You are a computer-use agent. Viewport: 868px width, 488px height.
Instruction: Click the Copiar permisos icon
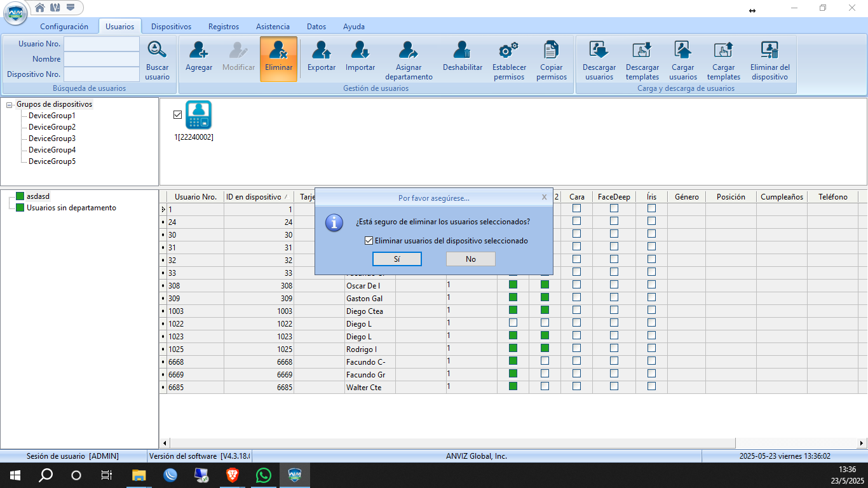point(552,50)
